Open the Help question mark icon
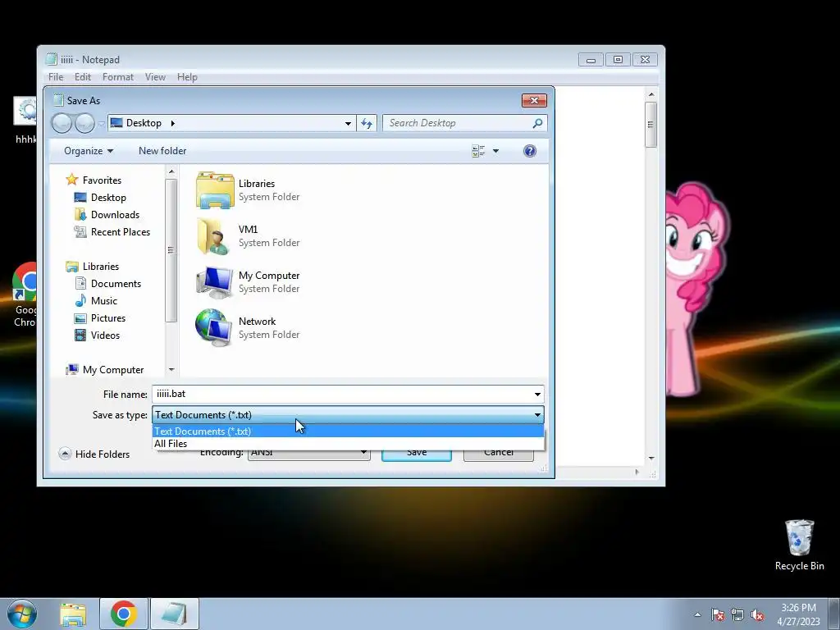This screenshot has width=840, height=630. (x=530, y=151)
